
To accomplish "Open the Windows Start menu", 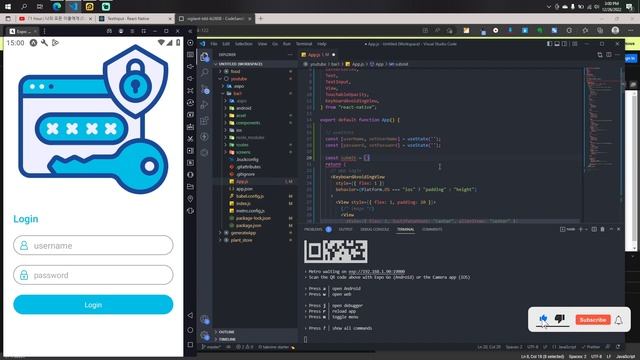I will point(8,7).
